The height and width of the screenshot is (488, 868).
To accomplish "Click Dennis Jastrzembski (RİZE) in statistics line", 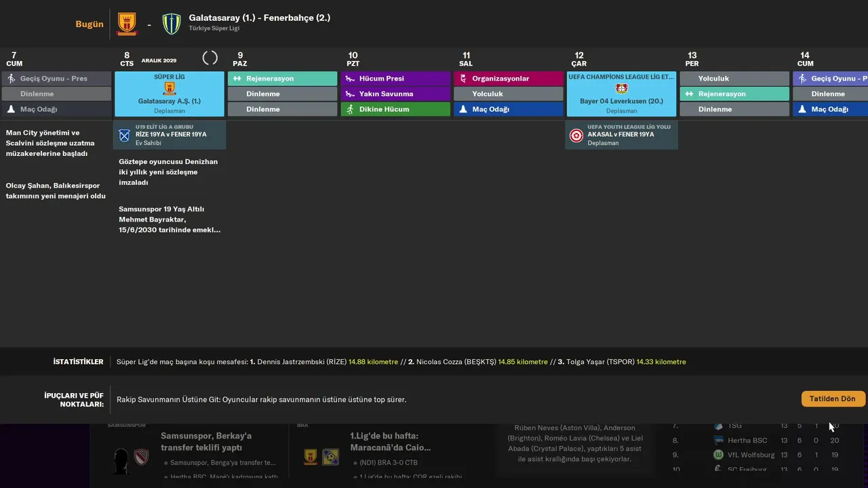I will click(x=302, y=362).
